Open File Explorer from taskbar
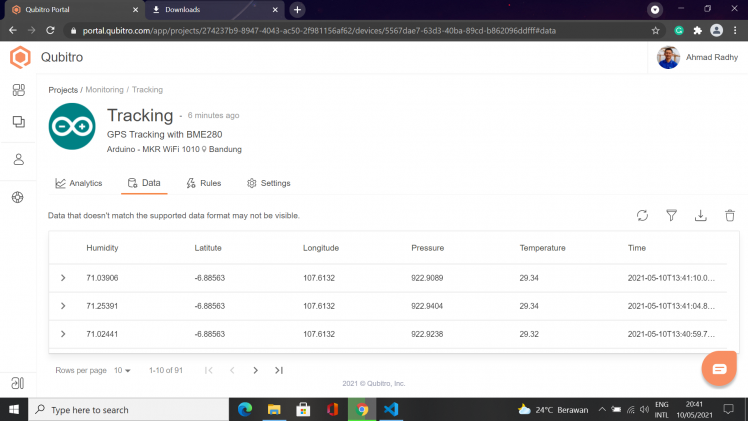Image resolution: width=748 pixels, height=421 pixels. click(x=274, y=410)
